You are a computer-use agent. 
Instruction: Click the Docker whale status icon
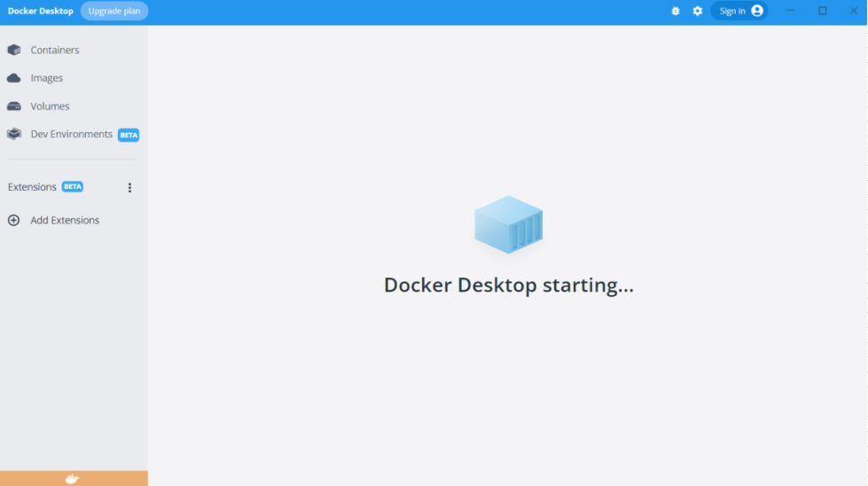[72, 479]
